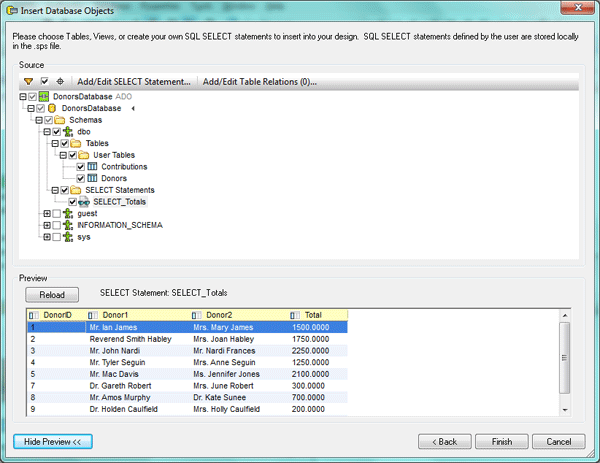Viewport: 600px width, 463px height.
Task: Click the Tables folder icon
Action: [76, 143]
